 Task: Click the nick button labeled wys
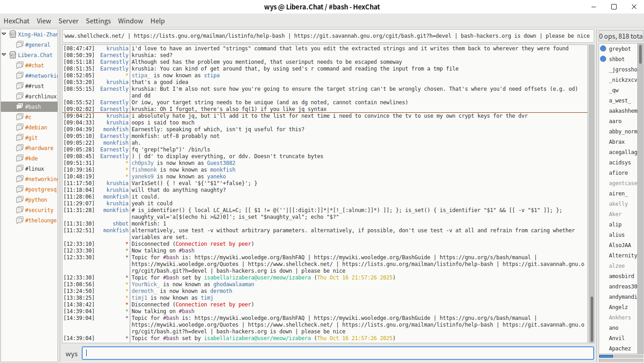pyautogui.click(x=71, y=354)
